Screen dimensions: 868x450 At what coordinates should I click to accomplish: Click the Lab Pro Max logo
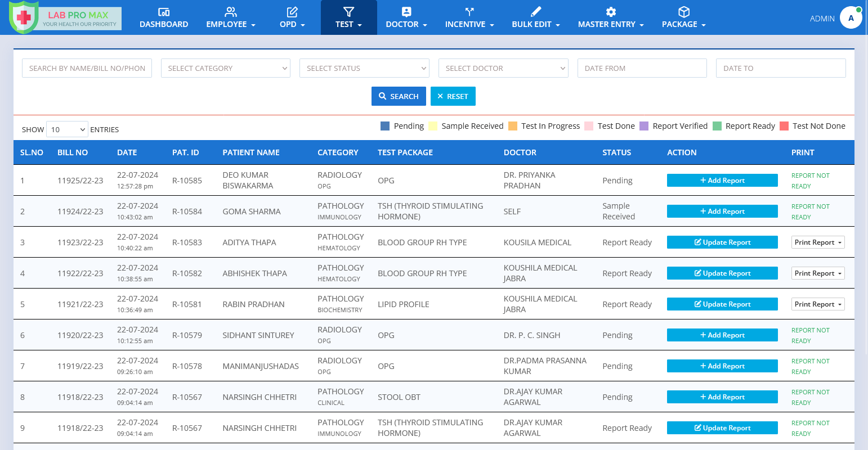[65, 18]
